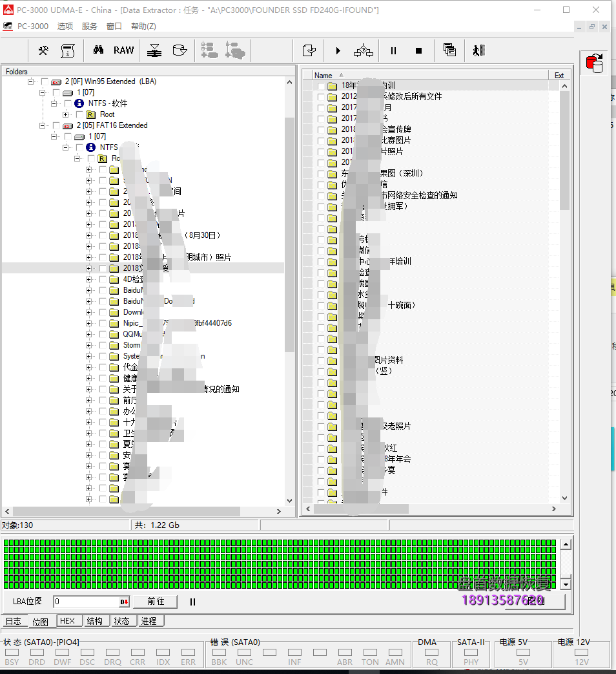Image resolution: width=616 pixels, height=674 pixels.
Task: Click the 前往 button next to LBA field
Action: pos(155,602)
